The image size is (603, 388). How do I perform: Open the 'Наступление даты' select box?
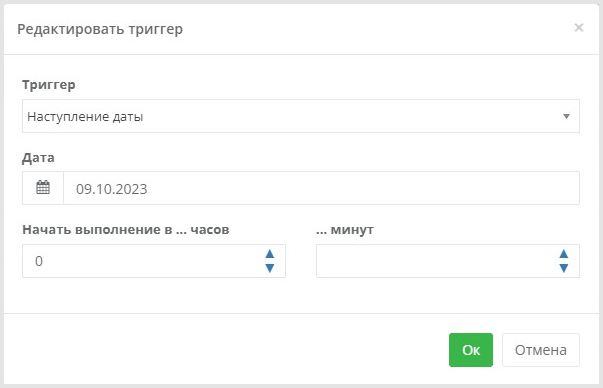pyautogui.click(x=301, y=116)
